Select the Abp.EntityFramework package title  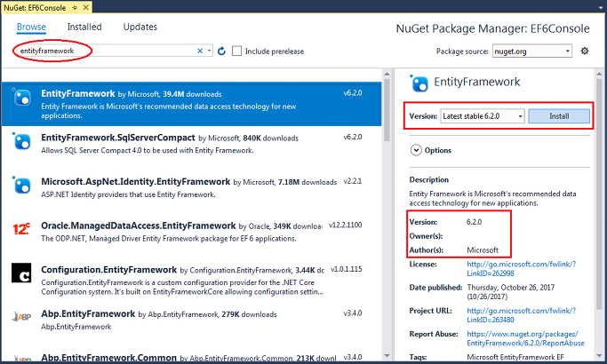pyautogui.click(x=88, y=313)
